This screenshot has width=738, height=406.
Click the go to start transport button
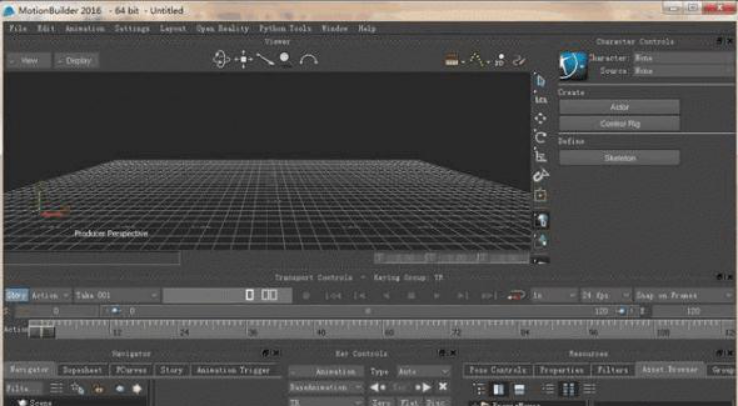[x=333, y=295]
